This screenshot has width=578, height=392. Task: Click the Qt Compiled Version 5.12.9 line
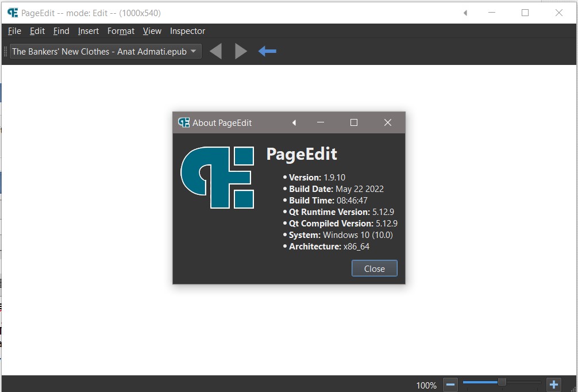(x=340, y=224)
